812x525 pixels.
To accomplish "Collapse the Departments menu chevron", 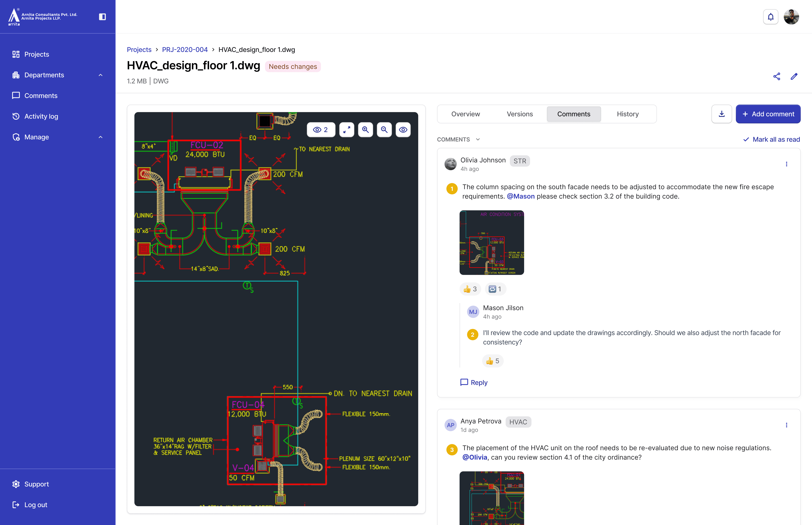I will coord(101,75).
